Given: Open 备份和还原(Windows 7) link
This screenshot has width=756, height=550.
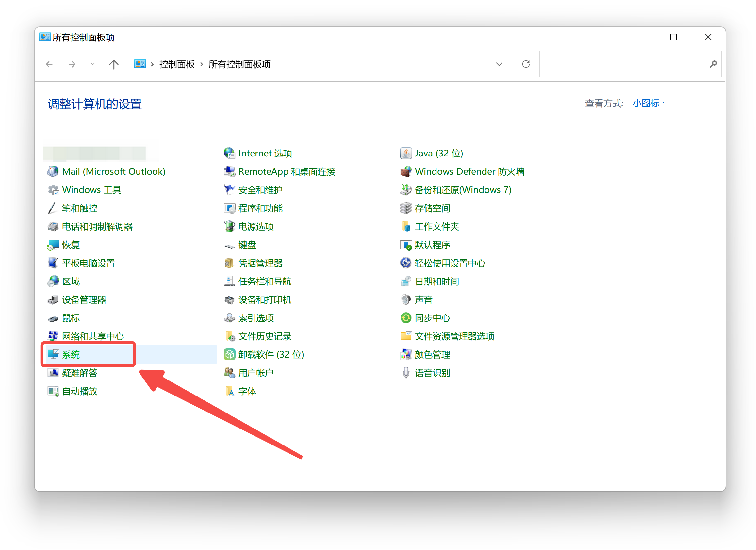Looking at the screenshot, I should click(x=463, y=190).
